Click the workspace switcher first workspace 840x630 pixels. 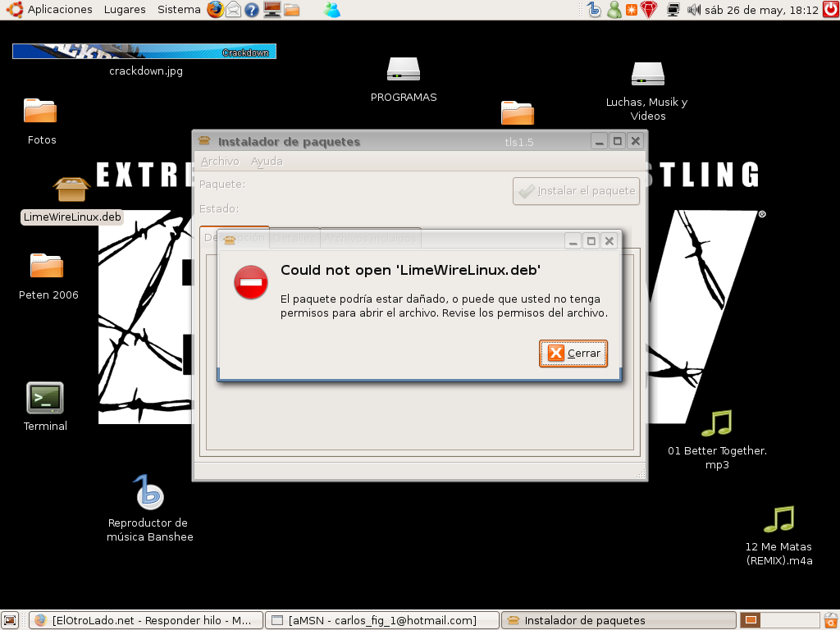[x=751, y=620]
